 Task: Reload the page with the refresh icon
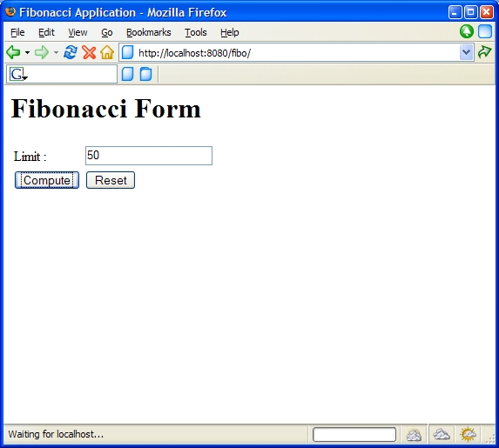(71, 52)
